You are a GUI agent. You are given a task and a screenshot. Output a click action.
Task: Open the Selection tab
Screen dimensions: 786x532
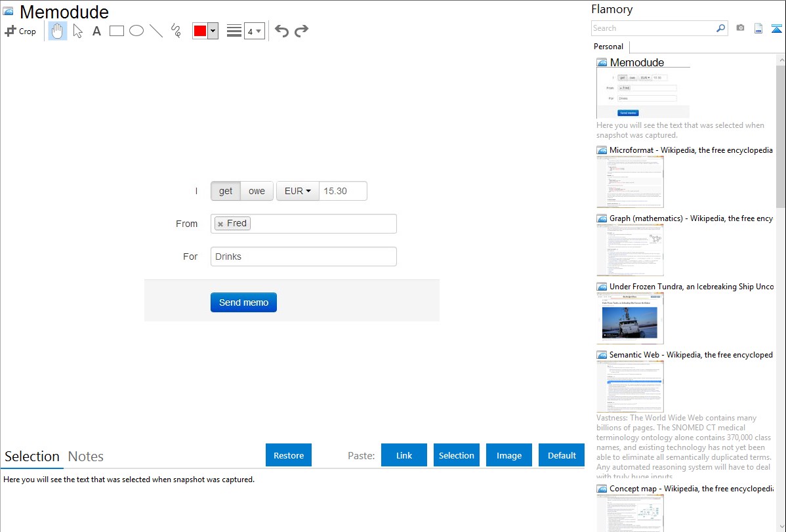(x=32, y=457)
